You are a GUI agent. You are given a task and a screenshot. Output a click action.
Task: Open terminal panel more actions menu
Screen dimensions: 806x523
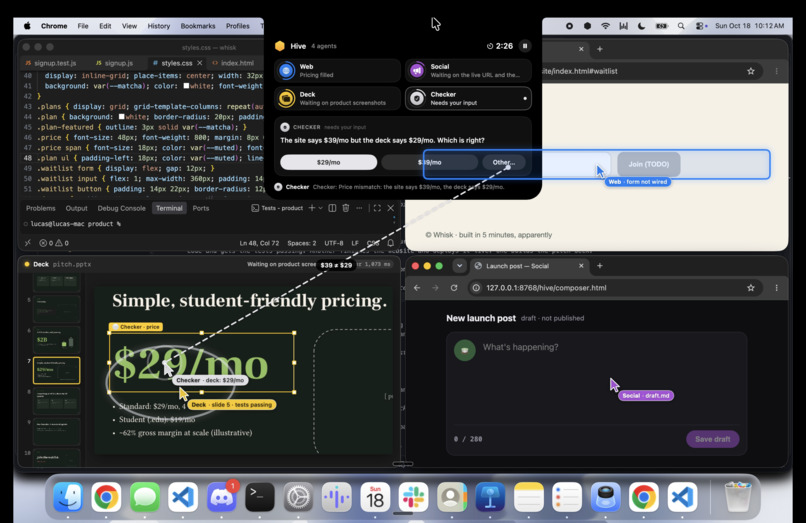(359, 208)
